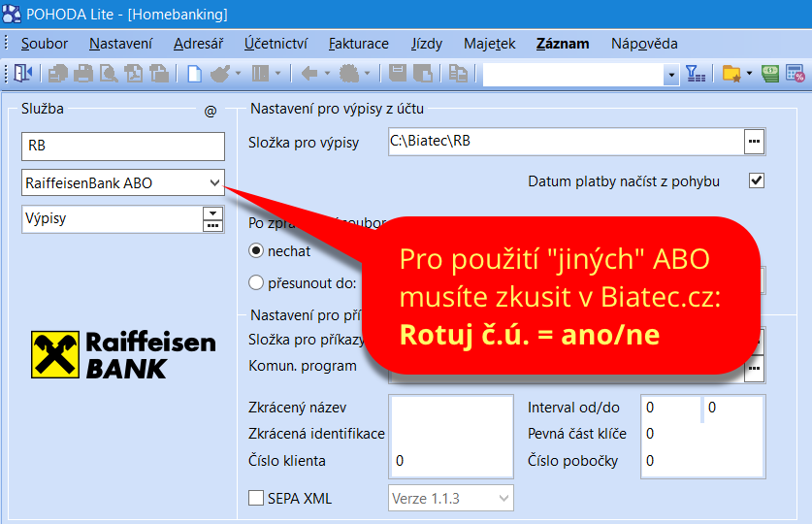
Task: Save the record with the diskette icon
Action: click(397, 74)
